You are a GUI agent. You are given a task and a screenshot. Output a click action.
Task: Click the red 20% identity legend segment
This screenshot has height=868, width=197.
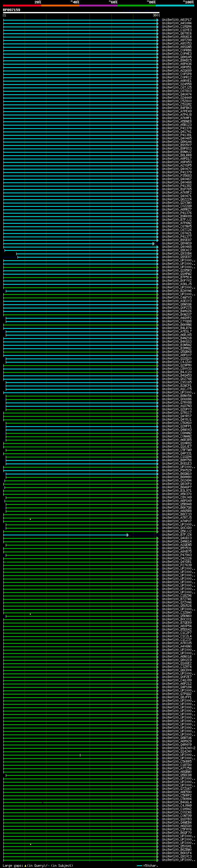point(22,6)
